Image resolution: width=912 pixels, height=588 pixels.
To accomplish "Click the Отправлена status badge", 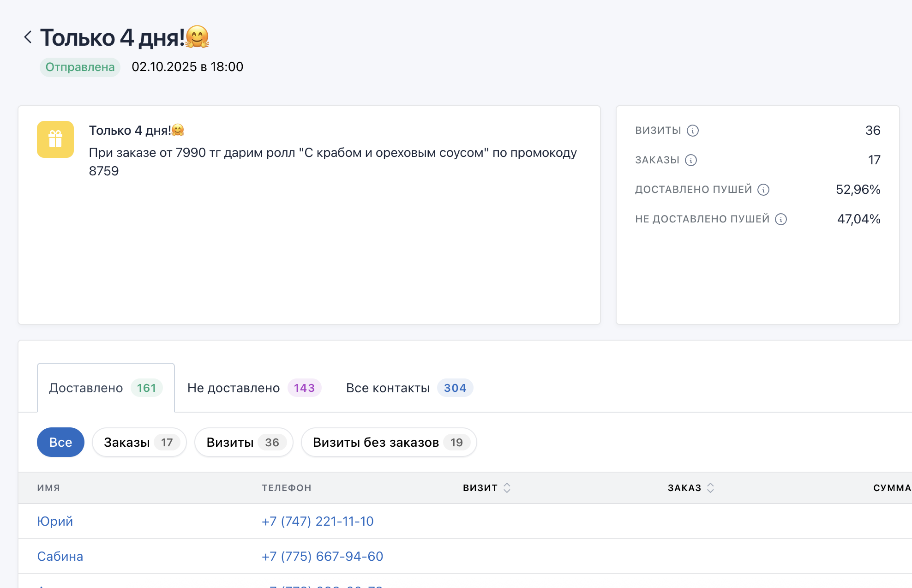I will [x=80, y=67].
